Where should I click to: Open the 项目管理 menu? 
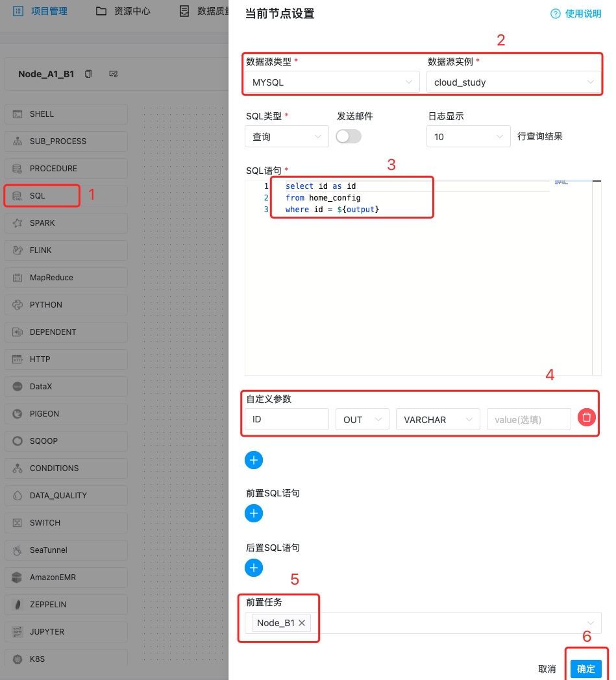[40, 11]
